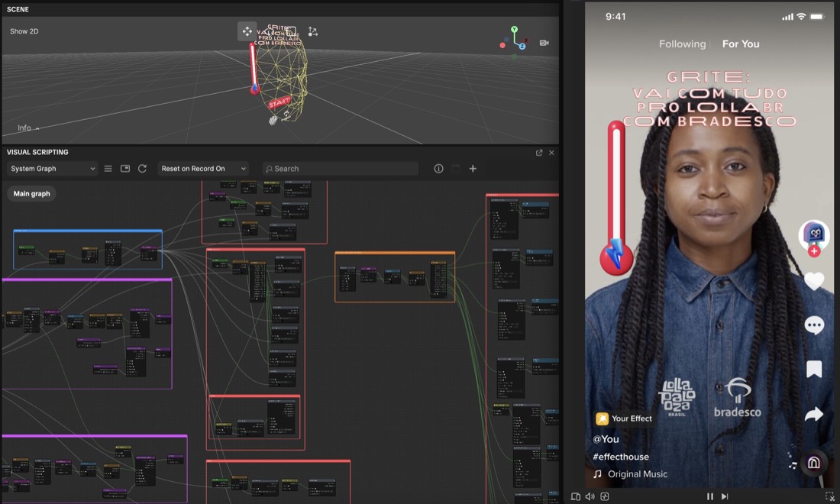This screenshot has width=840, height=504.
Task: Step to the next preview frame
Action: (x=725, y=496)
